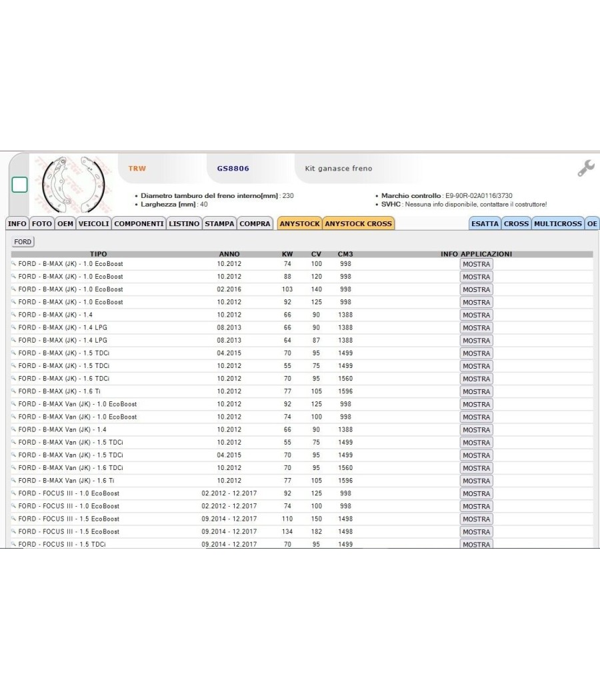Image resolution: width=600 pixels, height=700 pixels.
Task: Select the STAMPA tab
Action: (219, 223)
